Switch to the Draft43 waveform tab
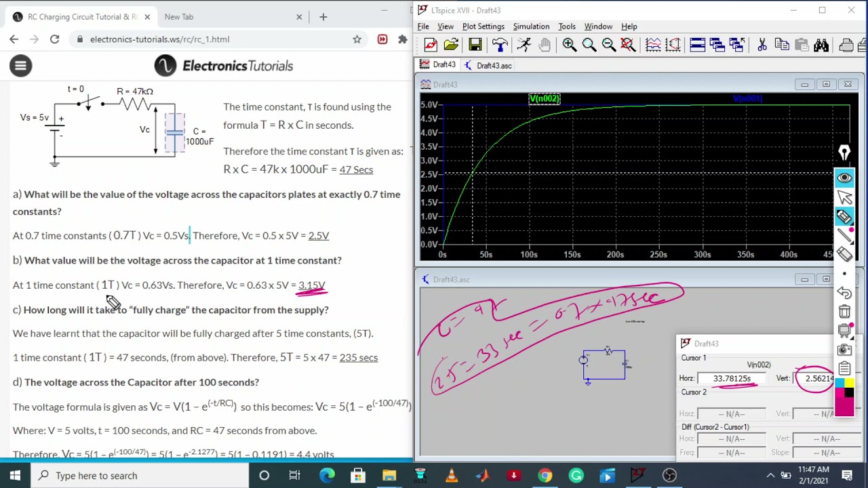The width and height of the screenshot is (868, 488). pos(438,65)
